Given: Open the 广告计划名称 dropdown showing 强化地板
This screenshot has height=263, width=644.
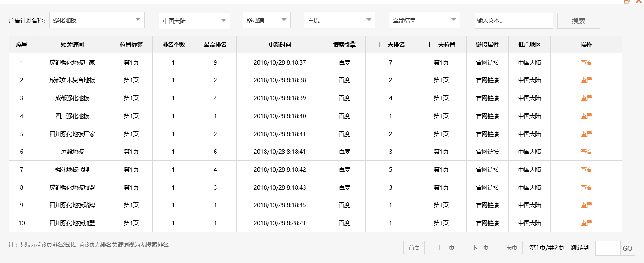Looking at the screenshot, I should pos(97,20).
